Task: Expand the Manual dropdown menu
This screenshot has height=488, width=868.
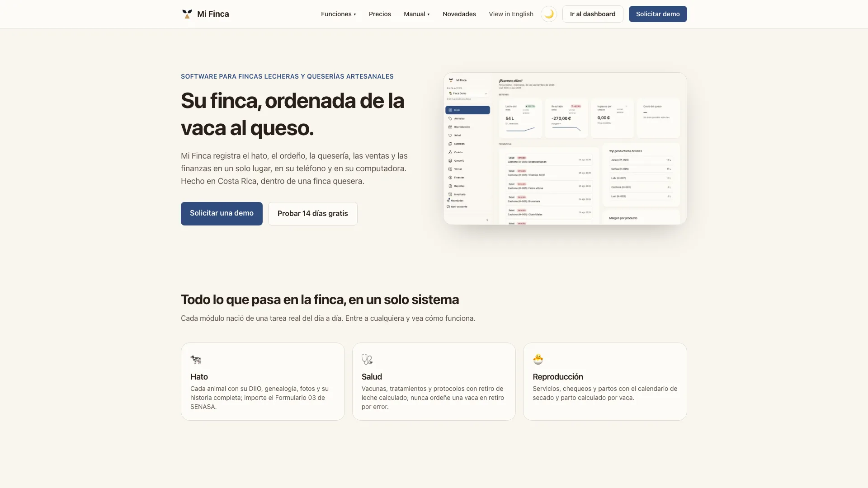Action: [x=417, y=14]
